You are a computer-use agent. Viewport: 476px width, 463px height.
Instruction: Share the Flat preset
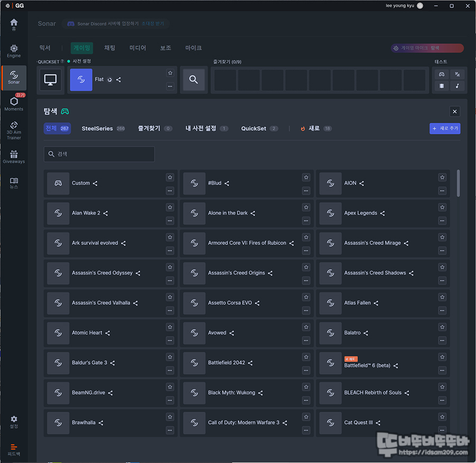(x=118, y=79)
